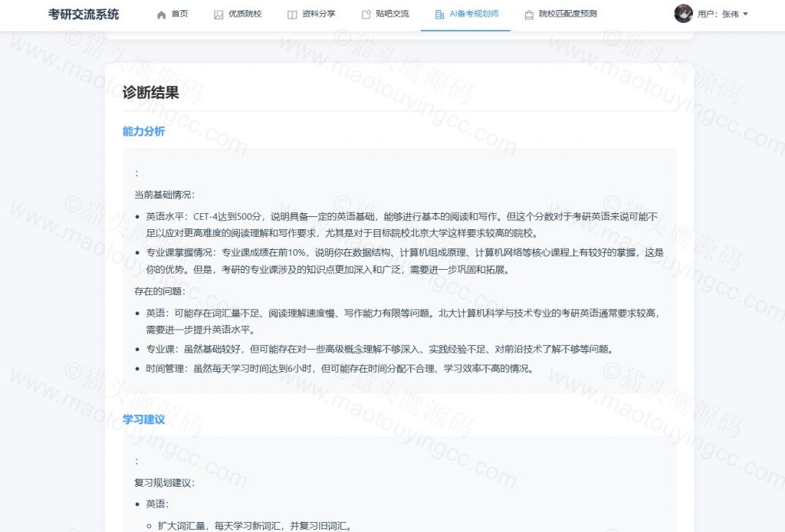Click the book icon for 资料分享
Image resolution: width=785 pixels, height=532 pixels.
pos(292,15)
